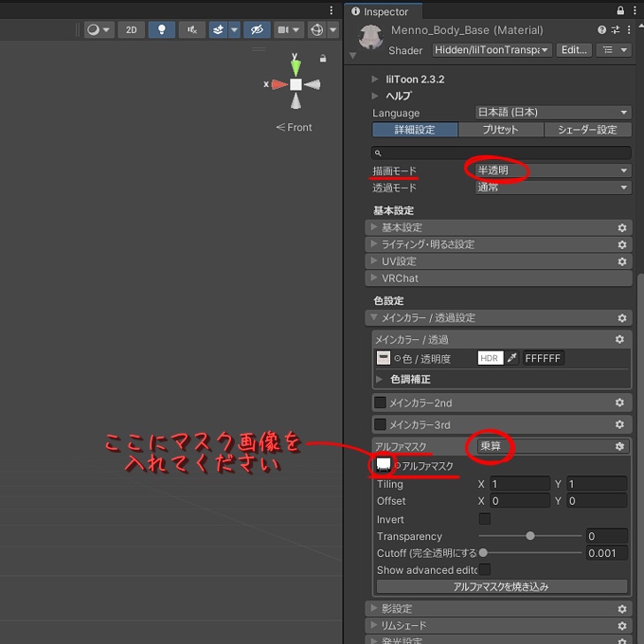Pick color with eyedropper icon
This screenshot has height=644, width=644.
[x=512, y=358]
